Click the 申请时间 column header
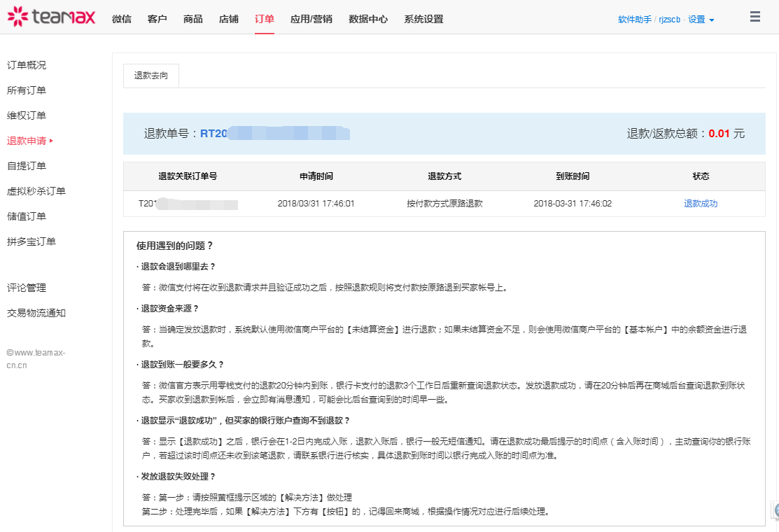Screen dimensions: 779x532 click(x=316, y=176)
